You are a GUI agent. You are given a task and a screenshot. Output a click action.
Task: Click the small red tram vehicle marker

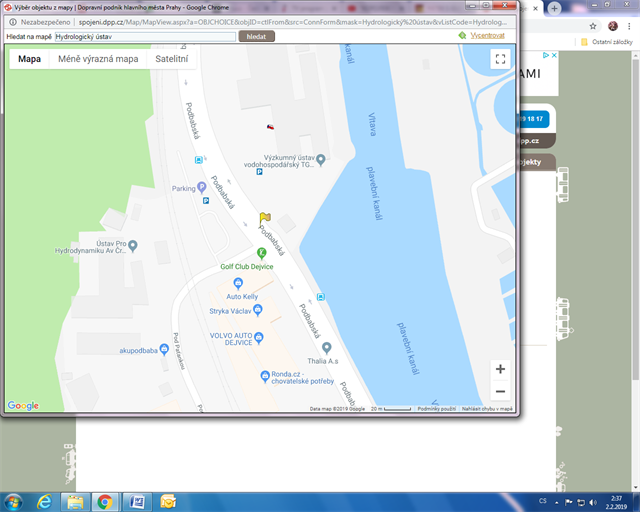click(270, 127)
